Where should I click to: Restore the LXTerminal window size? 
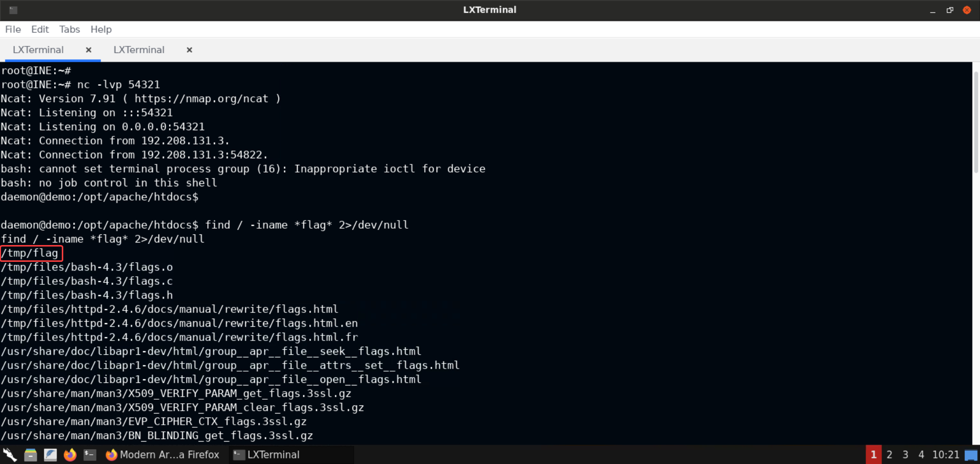[949, 10]
